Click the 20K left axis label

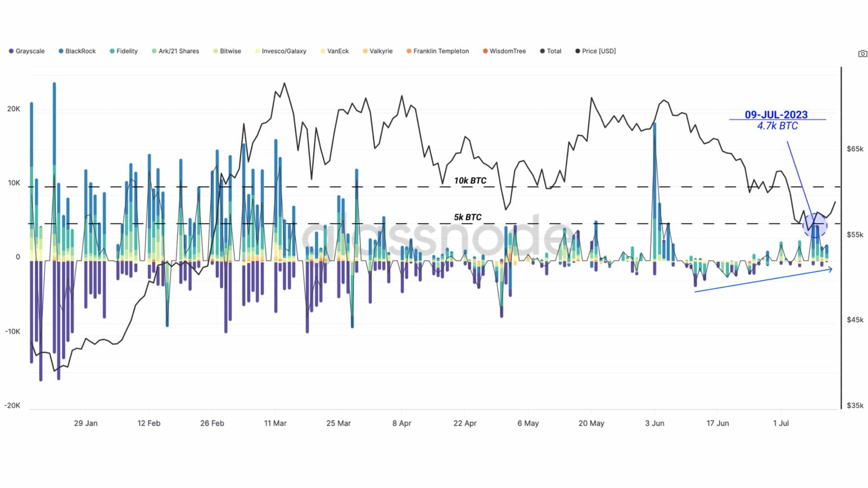[x=14, y=109]
